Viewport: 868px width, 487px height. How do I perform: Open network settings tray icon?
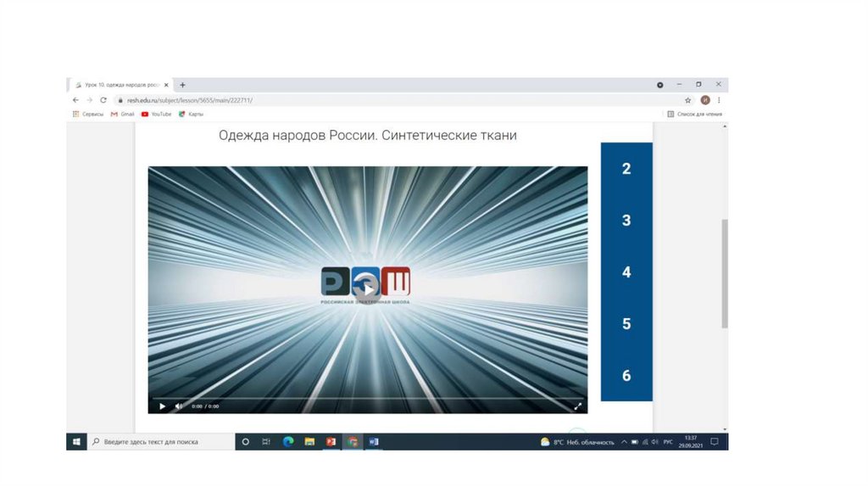pos(645,442)
